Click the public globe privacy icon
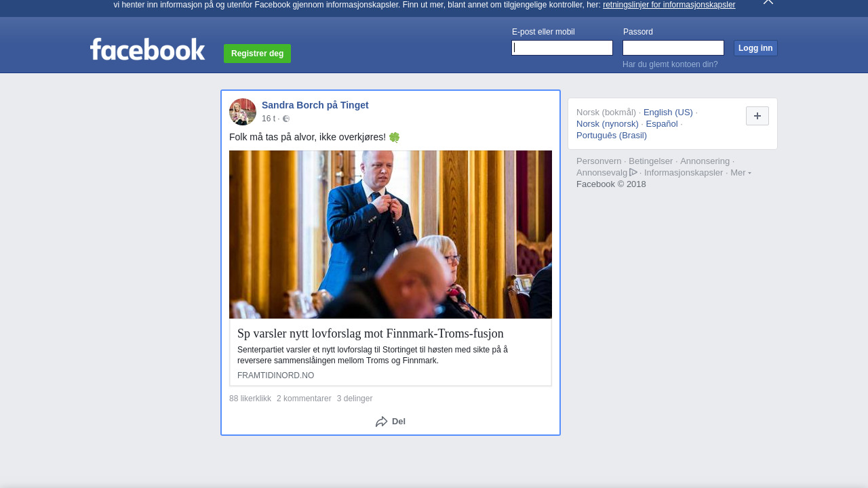The width and height of the screenshot is (868, 488). 286,119
